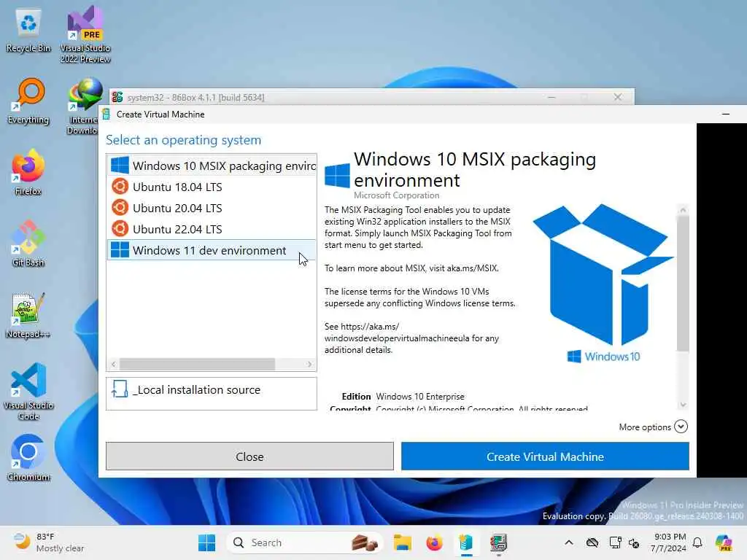The height and width of the screenshot is (560, 747).
Task: Click the Windows 10 box illustration thumbnail
Action: (x=603, y=284)
